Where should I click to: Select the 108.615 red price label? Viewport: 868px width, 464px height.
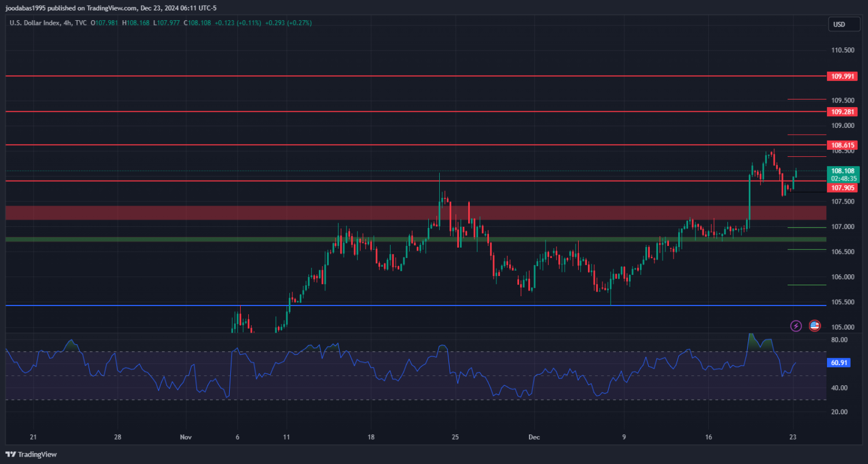point(841,145)
